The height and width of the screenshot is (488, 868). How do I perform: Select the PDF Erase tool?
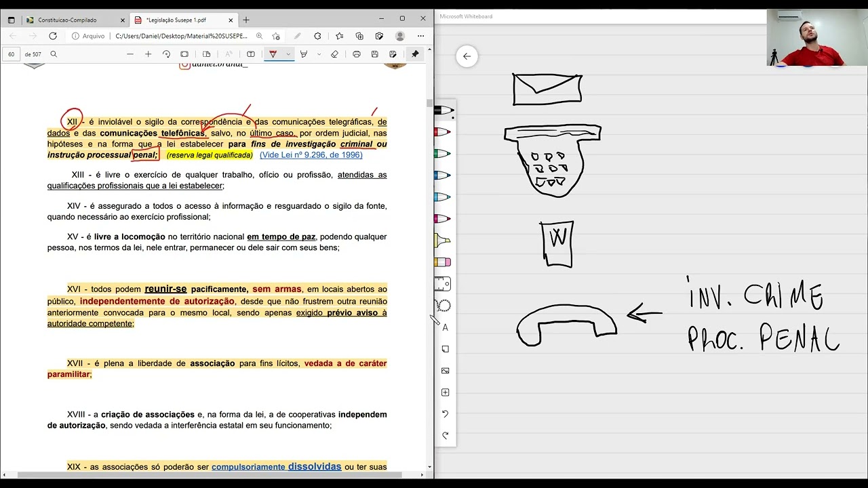334,54
